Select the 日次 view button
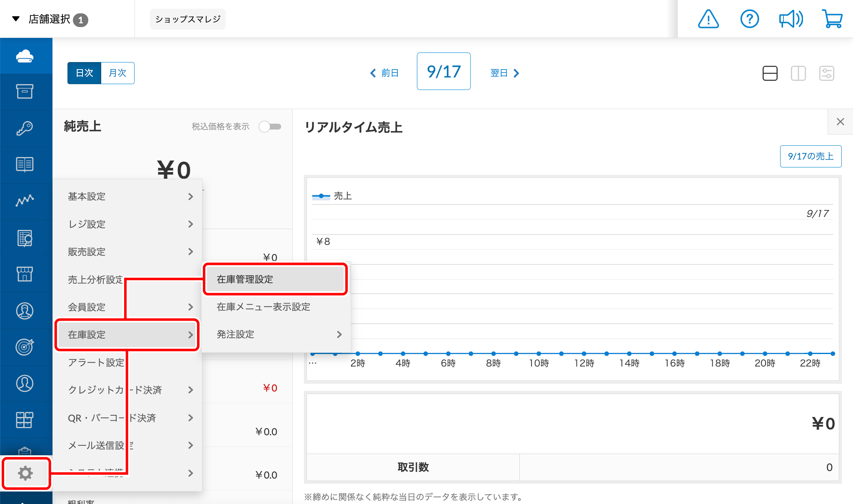 pos(85,73)
